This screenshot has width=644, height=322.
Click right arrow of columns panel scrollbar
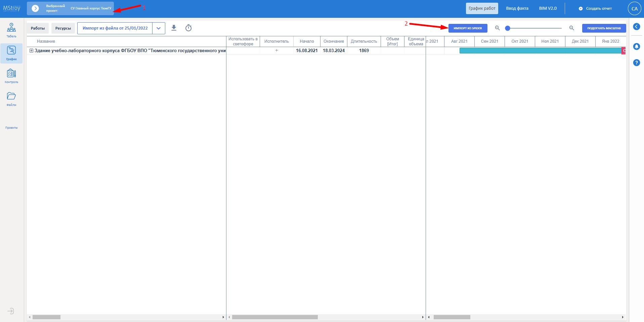(423, 317)
